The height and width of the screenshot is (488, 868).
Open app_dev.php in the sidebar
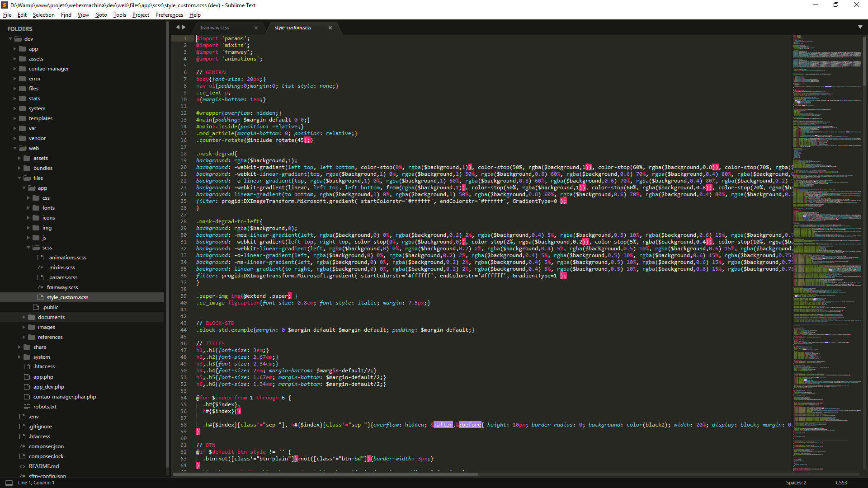(x=49, y=387)
